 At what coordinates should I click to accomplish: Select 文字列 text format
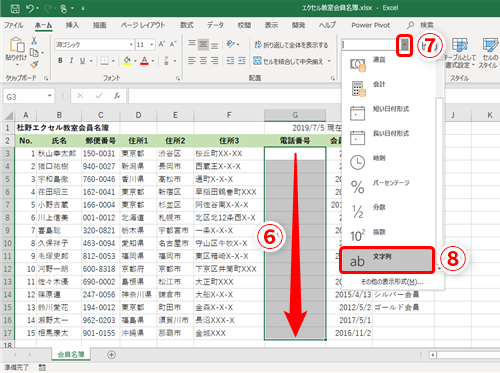pos(387,260)
